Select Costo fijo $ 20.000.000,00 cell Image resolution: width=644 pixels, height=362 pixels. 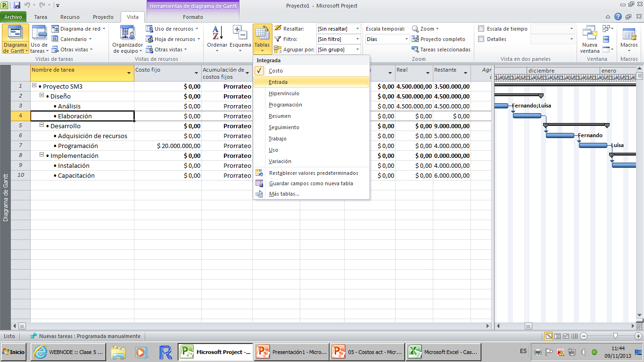(168, 146)
